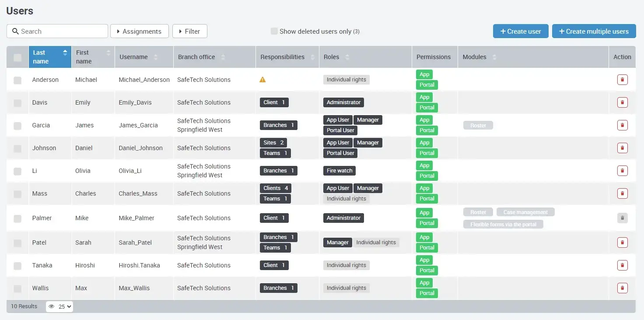Click the eye icon next to the results dropdown
644x320 pixels.
tap(51, 306)
